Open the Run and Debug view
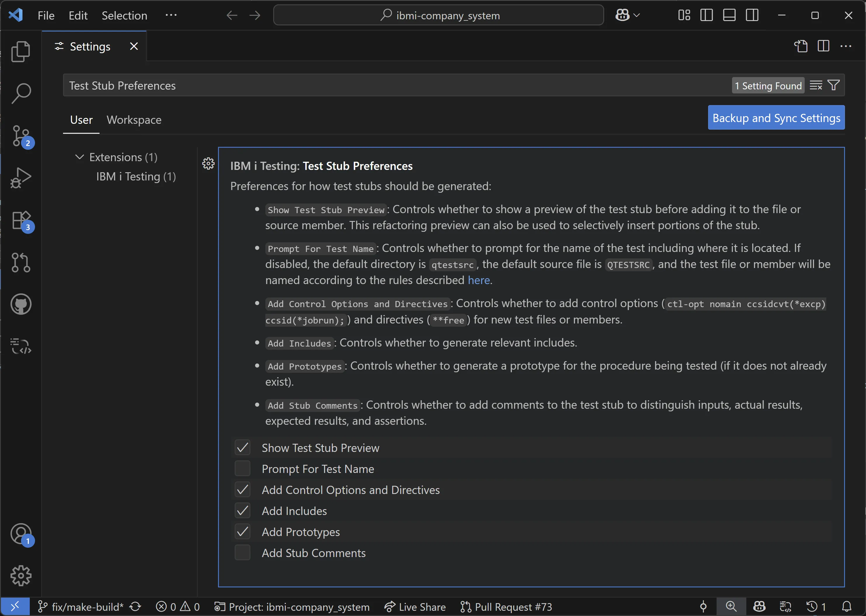This screenshot has height=616, width=866. coord(21,178)
